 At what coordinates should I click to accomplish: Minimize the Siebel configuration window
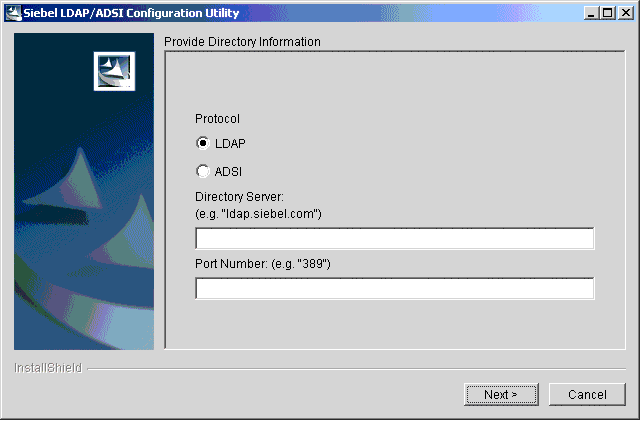coord(591,13)
